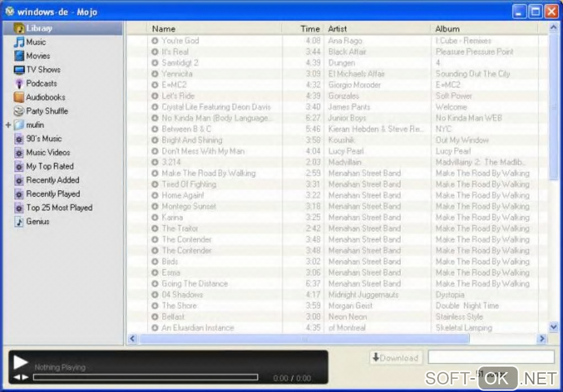The width and height of the screenshot is (563, 392).
Task: Select the track "Between B & C"
Action: click(187, 129)
